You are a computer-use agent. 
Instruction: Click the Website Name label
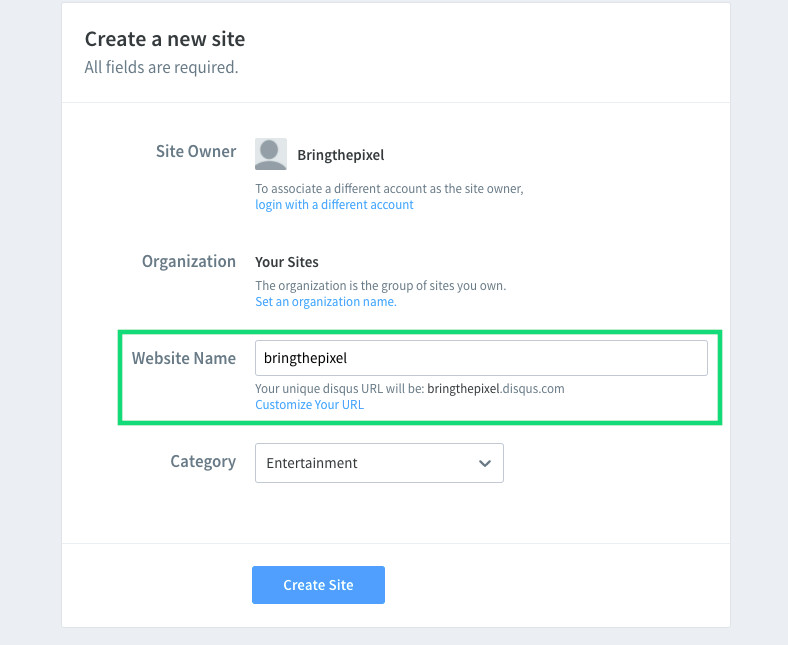(x=183, y=358)
